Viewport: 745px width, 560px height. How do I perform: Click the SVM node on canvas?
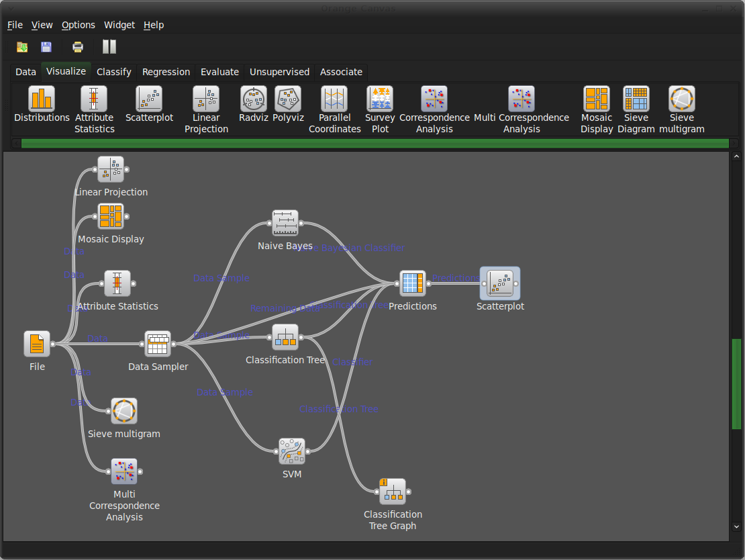292,452
